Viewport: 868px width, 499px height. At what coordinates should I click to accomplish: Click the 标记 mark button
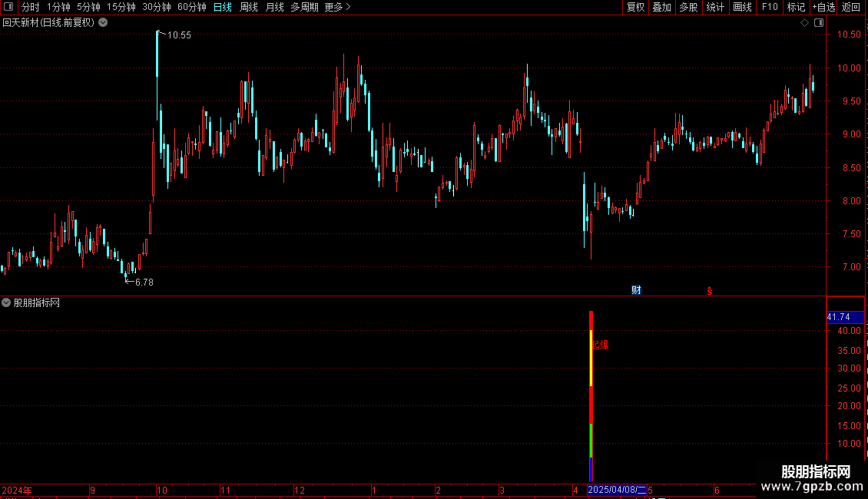click(796, 7)
